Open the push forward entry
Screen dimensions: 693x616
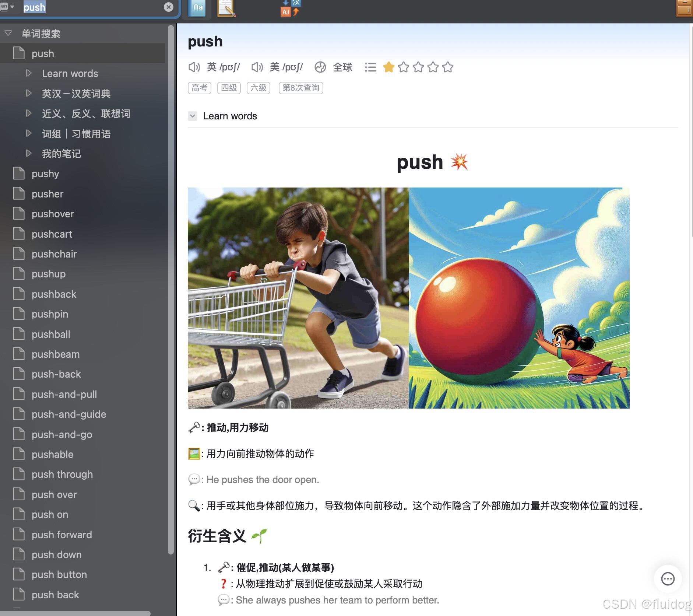coord(82,535)
